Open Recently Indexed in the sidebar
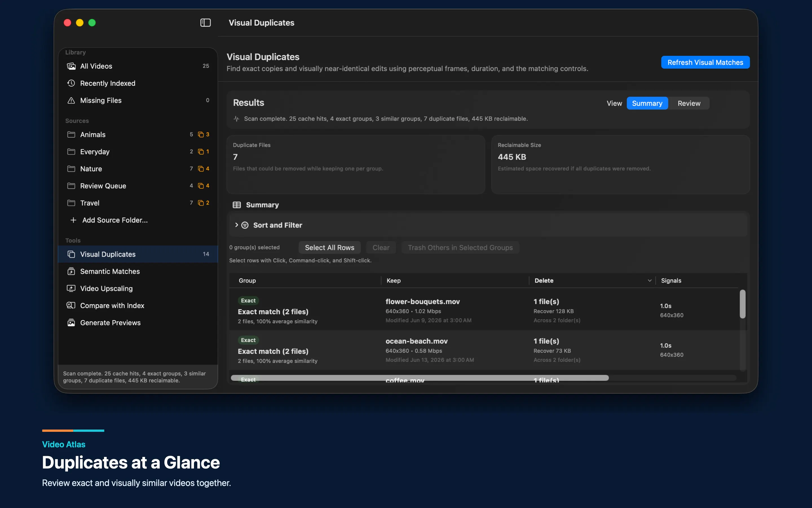 (138, 83)
